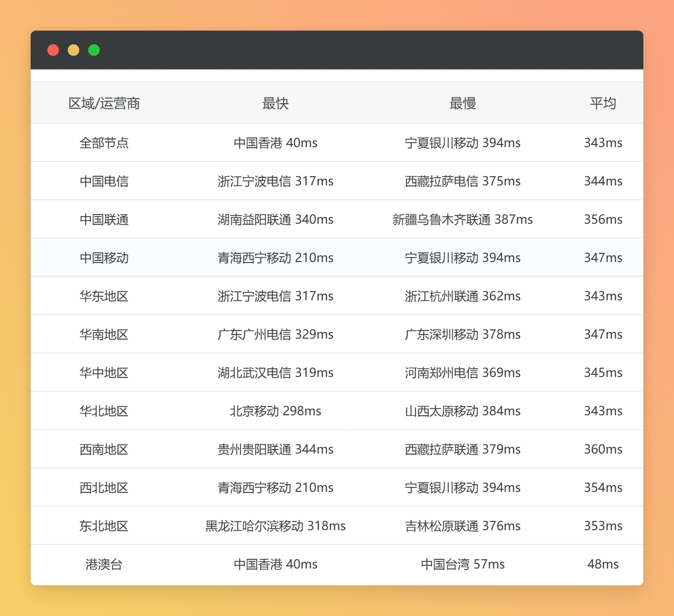The width and height of the screenshot is (674, 616).
Task: Click the 湖南益阳联通 340ms cell
Action: coord(275,220)
